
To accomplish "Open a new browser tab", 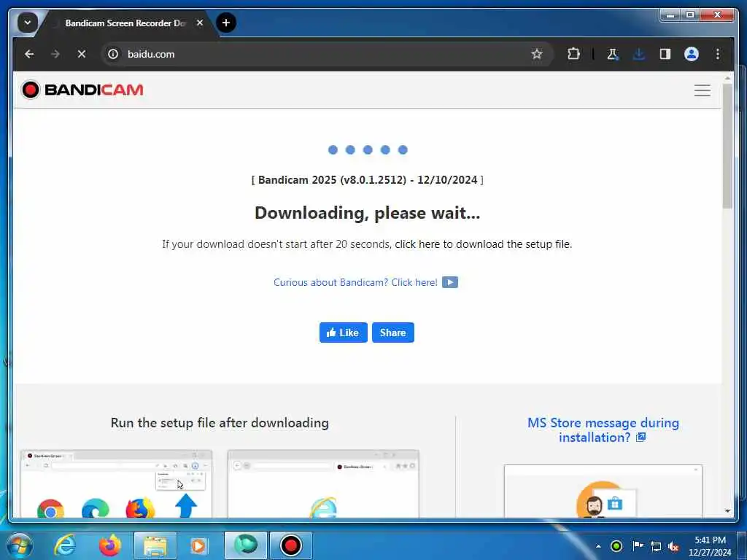I will 226,23.
